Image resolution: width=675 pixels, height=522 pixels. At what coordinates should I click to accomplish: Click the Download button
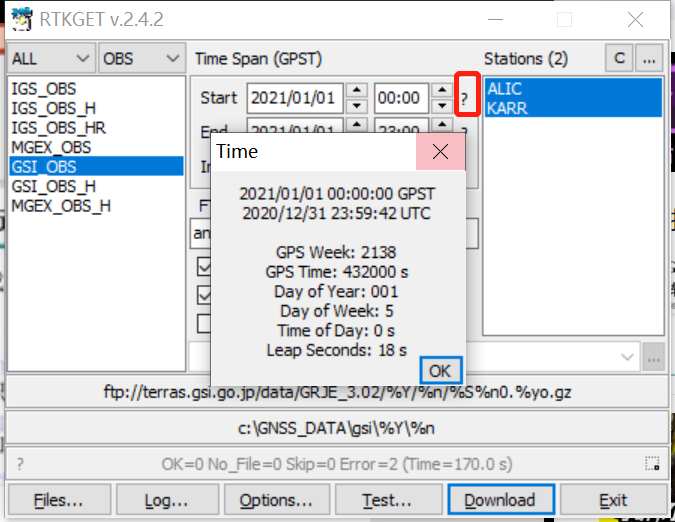[x=501, y=500]
